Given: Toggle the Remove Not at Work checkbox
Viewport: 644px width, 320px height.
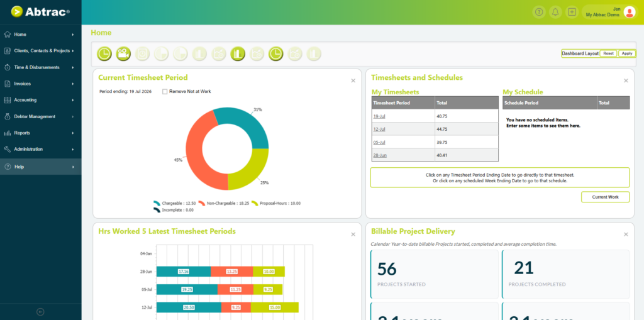Looking at the screenshot, I should (x=165, y=92).
